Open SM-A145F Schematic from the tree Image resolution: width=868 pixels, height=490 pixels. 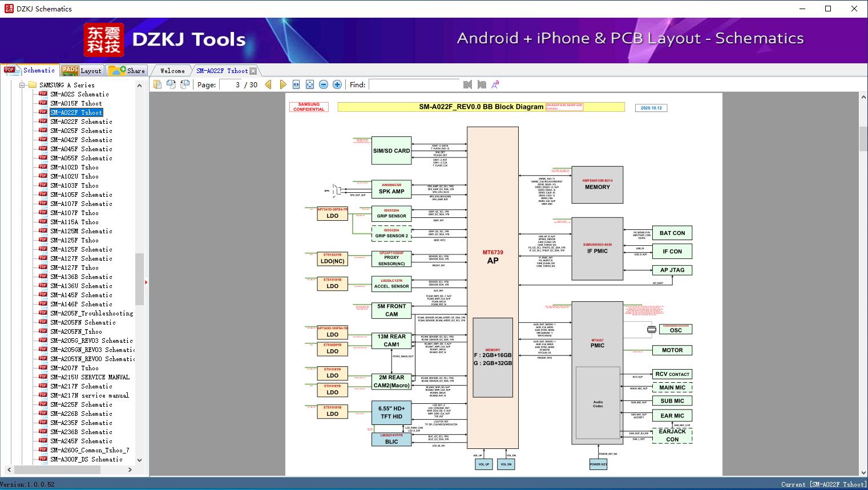(x=81, y=295)
